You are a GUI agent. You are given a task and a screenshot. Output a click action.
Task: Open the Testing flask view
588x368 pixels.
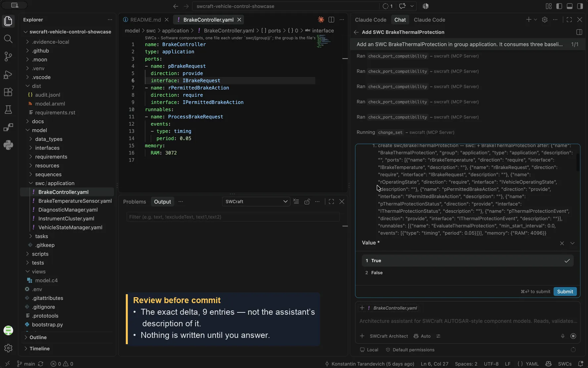click(x=8, y=110)
